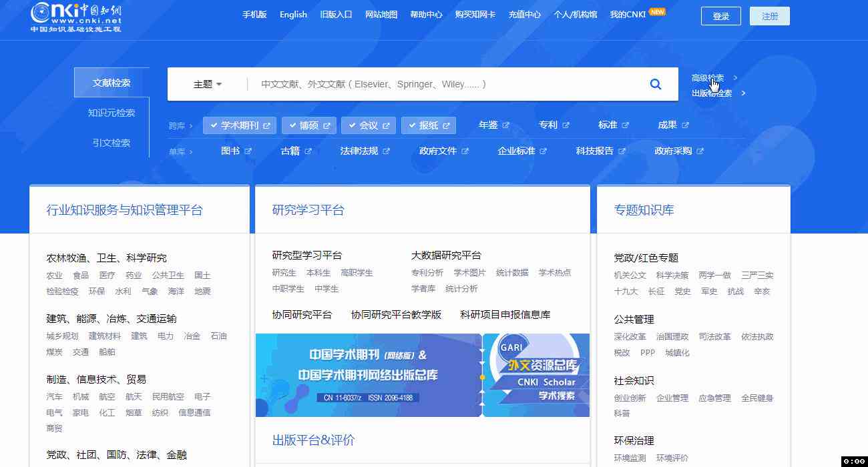Uncheck the 博硕 database checkbox
The height and width of the screenshot is (467, 868).
(x=292, y=125)
